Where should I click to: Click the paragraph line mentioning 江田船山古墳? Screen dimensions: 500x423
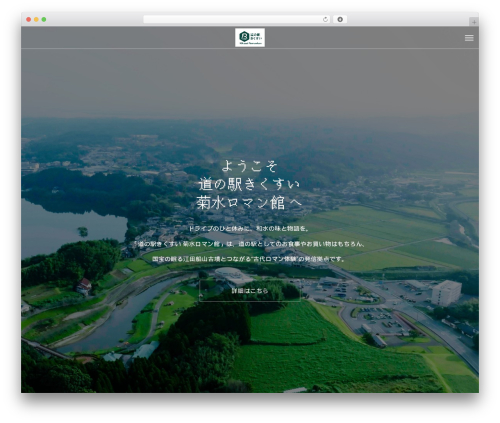[250, 259]
